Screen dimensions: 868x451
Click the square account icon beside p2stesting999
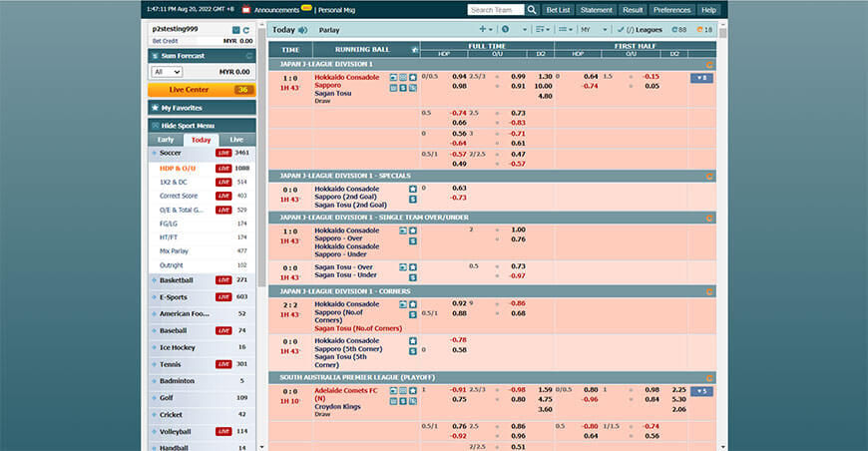[x=236, y=30]
